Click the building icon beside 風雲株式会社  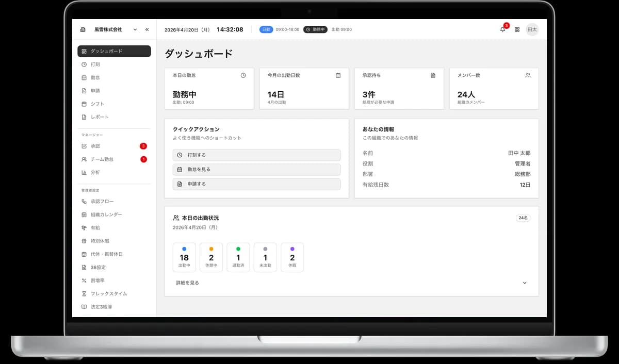[x=83, y=29]
